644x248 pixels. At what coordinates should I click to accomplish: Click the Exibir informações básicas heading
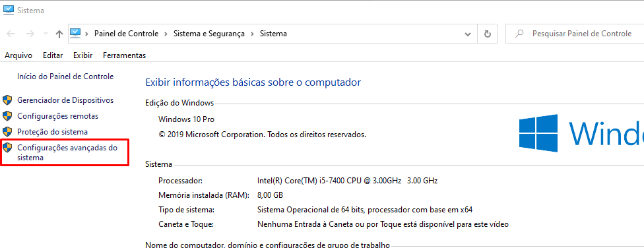[253, 82]
